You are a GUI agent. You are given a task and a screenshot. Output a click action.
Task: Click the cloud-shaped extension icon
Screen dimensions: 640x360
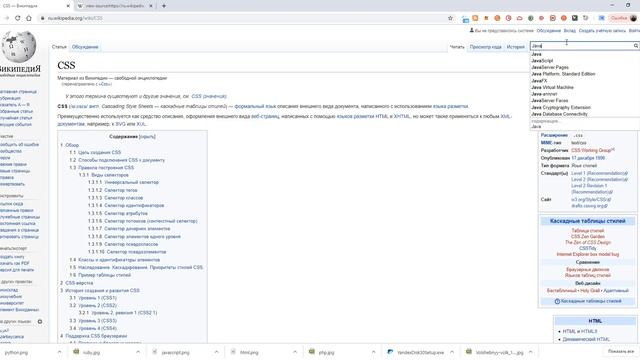coord(519,18)
